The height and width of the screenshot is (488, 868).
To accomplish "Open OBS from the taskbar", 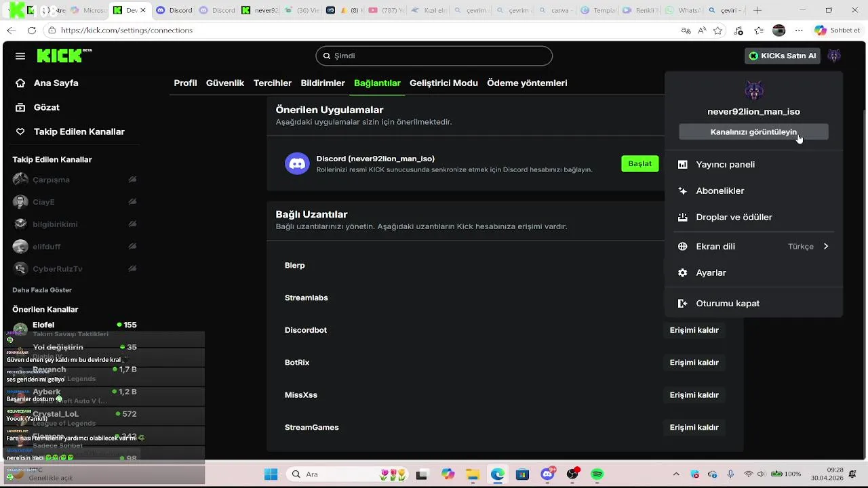I will point(573,474).
